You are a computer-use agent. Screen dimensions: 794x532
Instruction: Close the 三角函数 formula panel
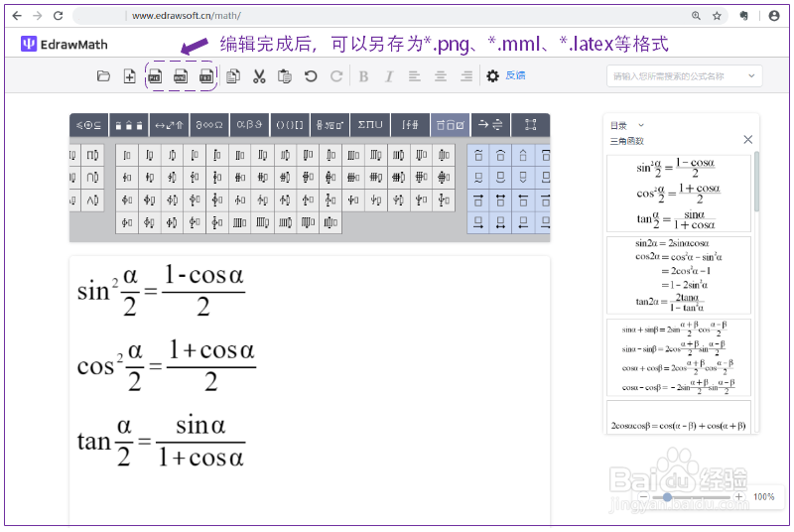tap(748, 140)
